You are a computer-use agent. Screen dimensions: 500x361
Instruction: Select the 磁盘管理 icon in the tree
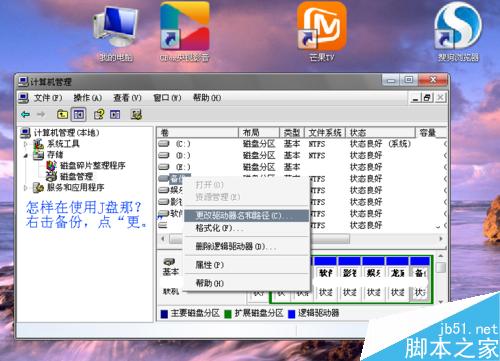51,176
